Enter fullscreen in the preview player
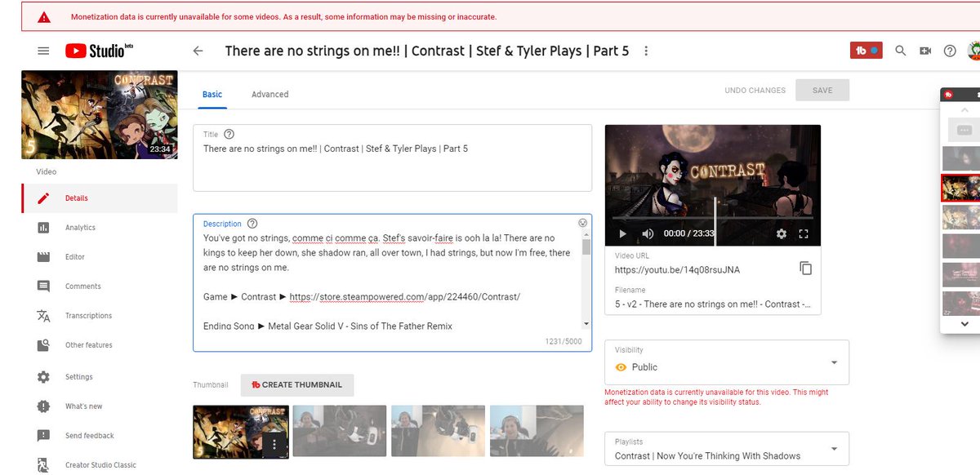Screen dimensions: 980x475 click(x=804, y=233)
